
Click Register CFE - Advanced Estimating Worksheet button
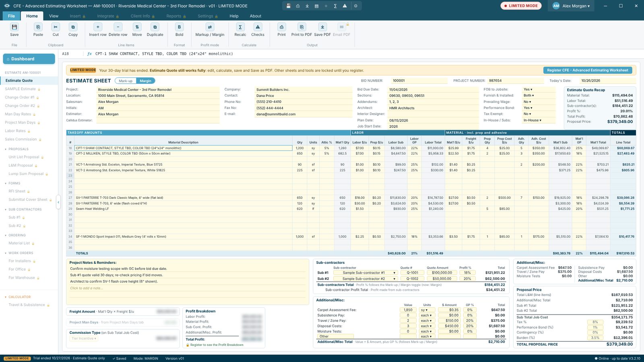point(588,70)
